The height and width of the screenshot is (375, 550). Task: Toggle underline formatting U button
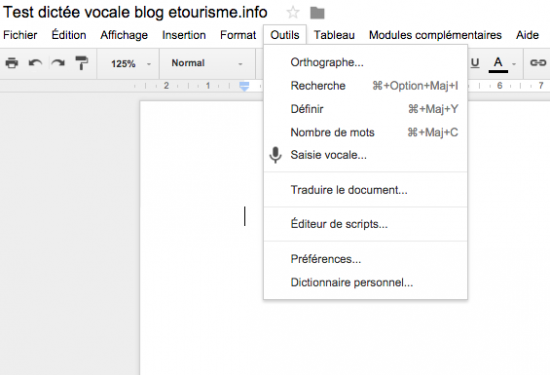coord(475,63)
